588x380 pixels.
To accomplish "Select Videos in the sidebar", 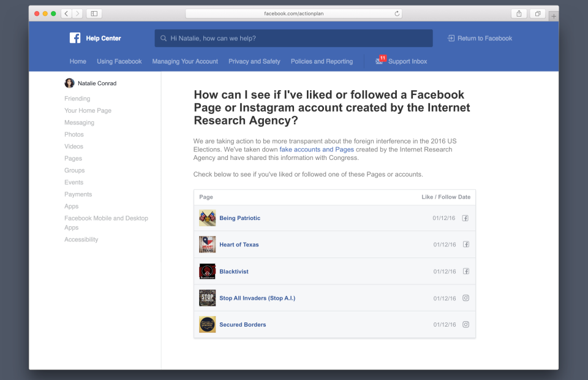I will [x=73, y=146].
